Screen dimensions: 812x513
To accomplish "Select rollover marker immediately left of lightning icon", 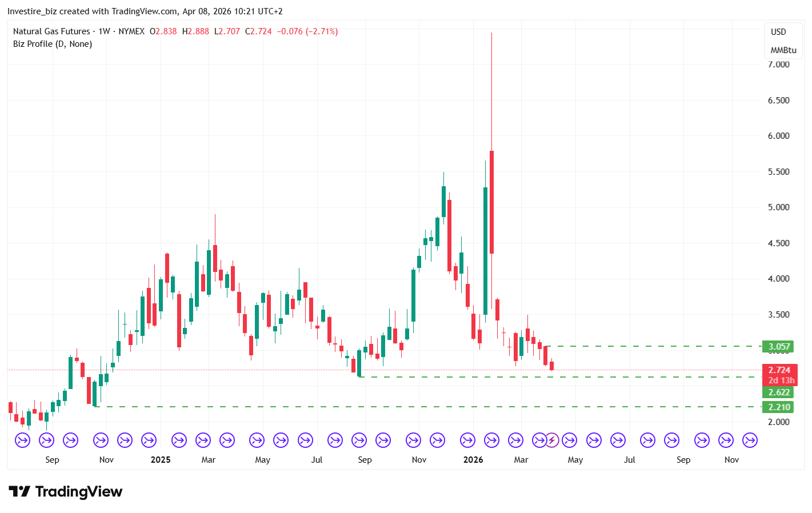I will pyautogui.click(x=539, y=440).
